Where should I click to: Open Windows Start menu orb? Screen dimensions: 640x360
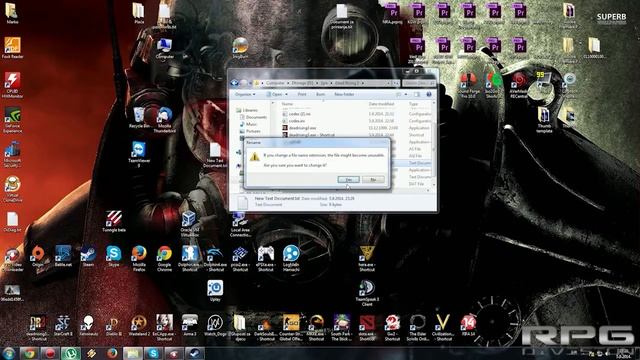[9, 353]
